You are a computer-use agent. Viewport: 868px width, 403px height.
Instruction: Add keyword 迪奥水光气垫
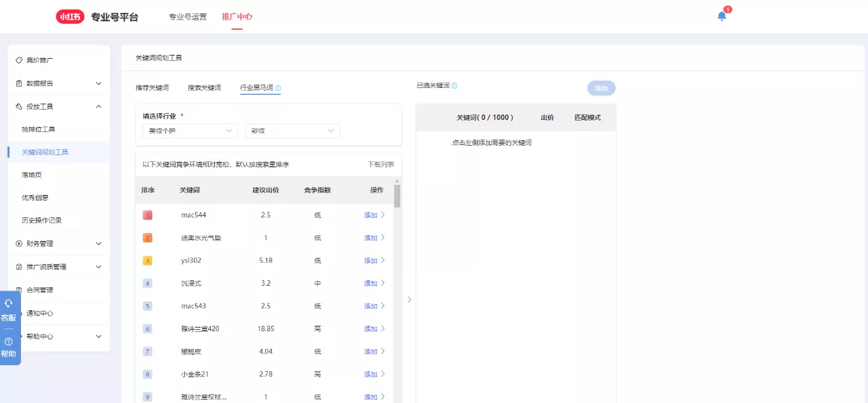click(x=371, y=238)
